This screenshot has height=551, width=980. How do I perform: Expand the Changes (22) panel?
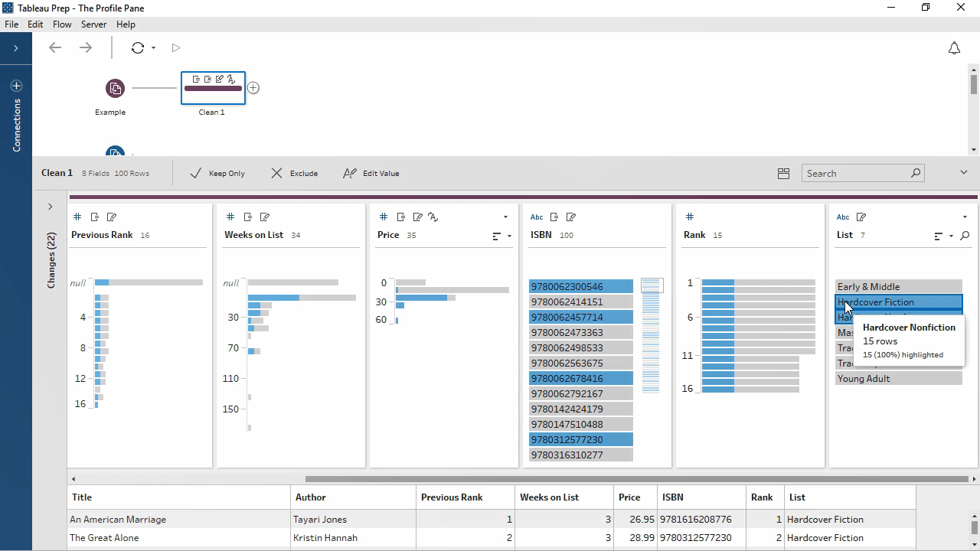[x=51, y=207]
